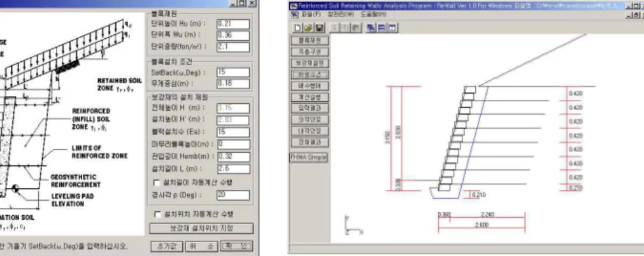Click the Cascade windows icon in ReWall toolbar
644x256 pixels.
coord(371,28)
